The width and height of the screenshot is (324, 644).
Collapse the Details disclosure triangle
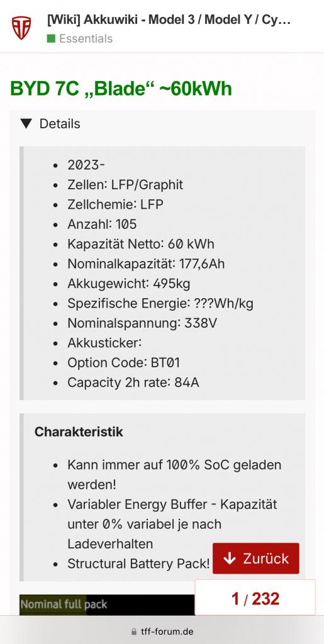[26, 124]
